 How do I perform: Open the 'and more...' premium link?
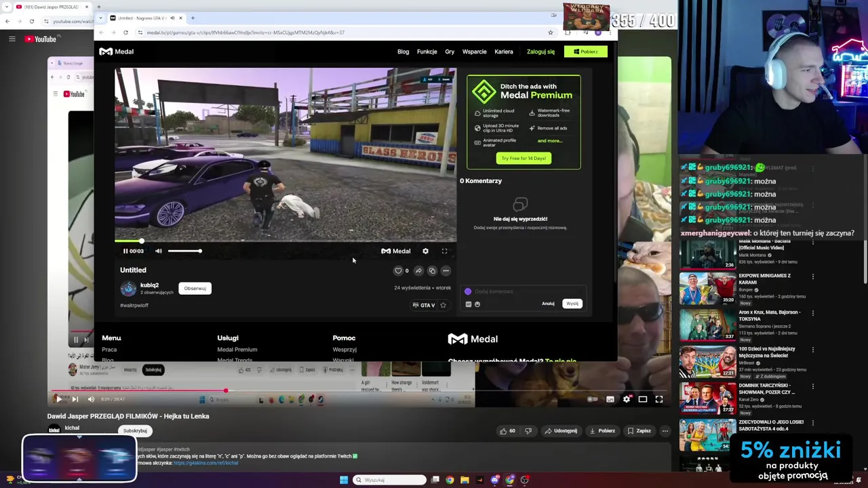[549, 141]
